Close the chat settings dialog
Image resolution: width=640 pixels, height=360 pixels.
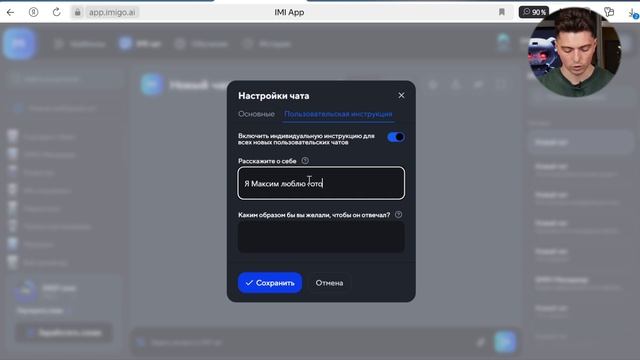click(401, 95)
